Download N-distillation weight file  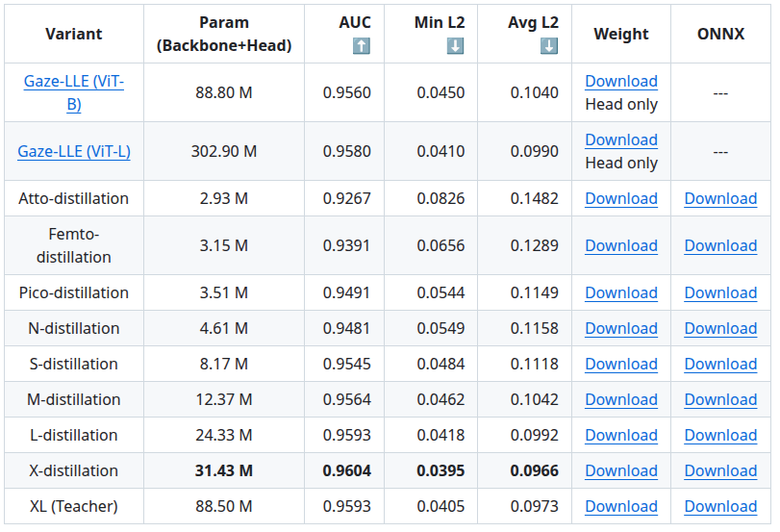coord(621,329)
